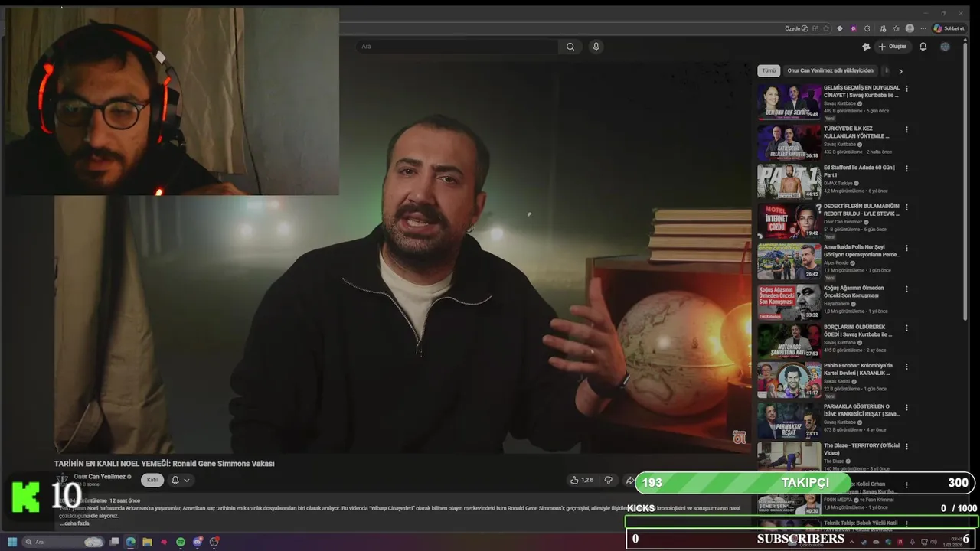Focus the YouTube search box labeled Ara

point(458,47)
